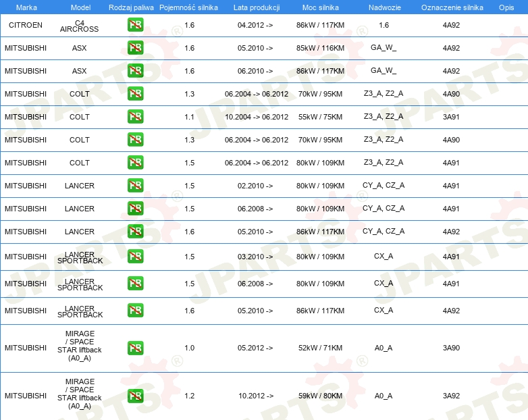The image size is (528, 420).
Task: Click 4A91 engine code in Colt 1.5 row
Action: [x=451, y=163]
